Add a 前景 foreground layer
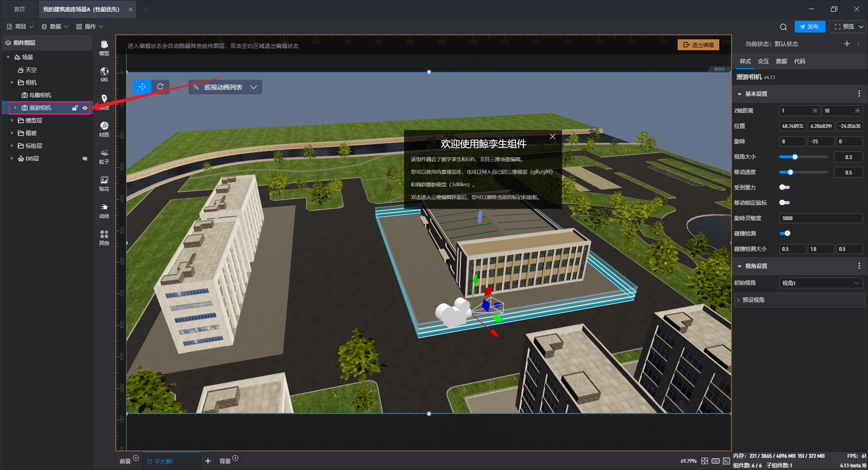 (136, 458)
